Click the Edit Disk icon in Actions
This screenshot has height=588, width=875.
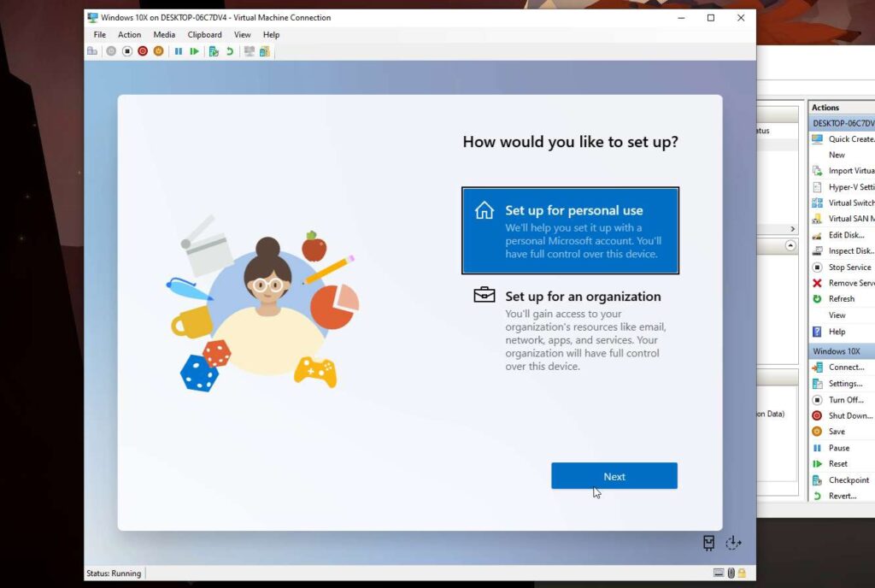tap(817, 235)
